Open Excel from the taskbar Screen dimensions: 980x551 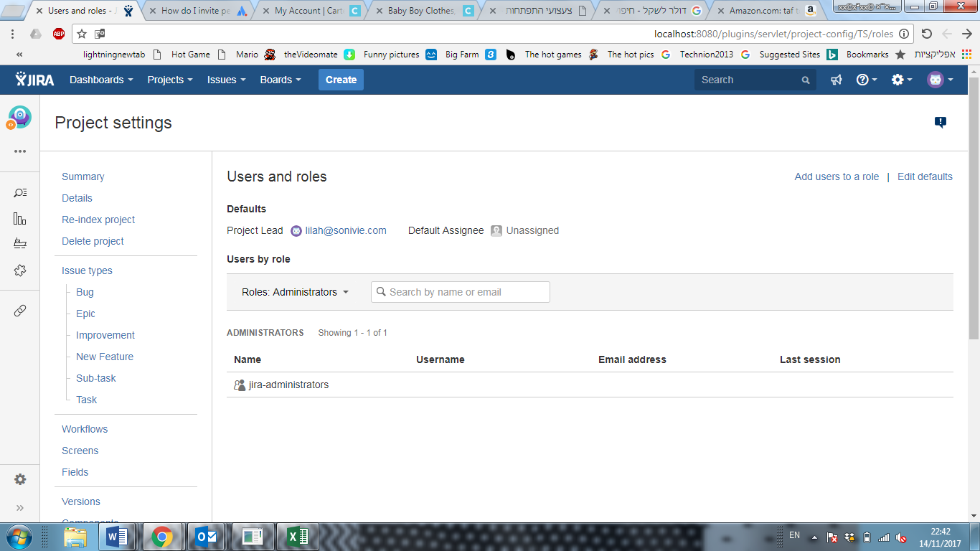pos(298,536)
